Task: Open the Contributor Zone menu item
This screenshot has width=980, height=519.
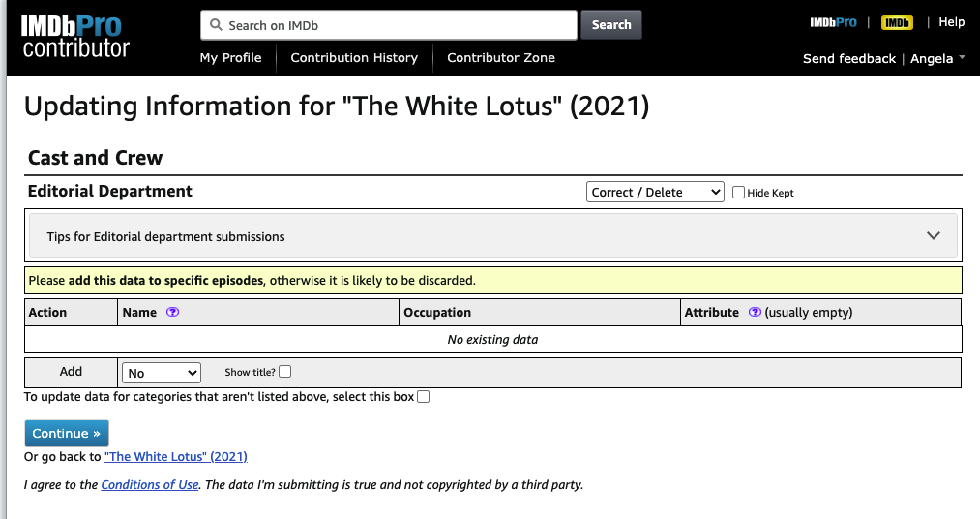Action: tap(501, 58)
